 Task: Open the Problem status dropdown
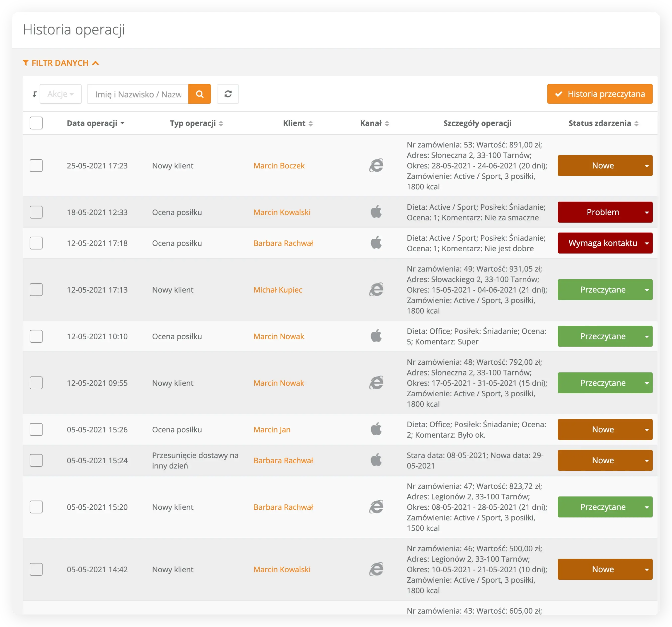click(605, 212)
